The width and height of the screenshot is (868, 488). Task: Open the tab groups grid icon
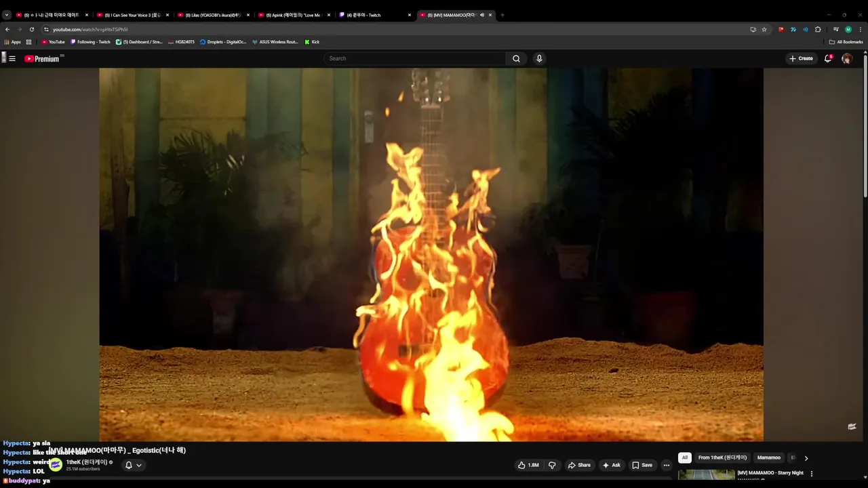pyautogui.click(x=28, y=42)
